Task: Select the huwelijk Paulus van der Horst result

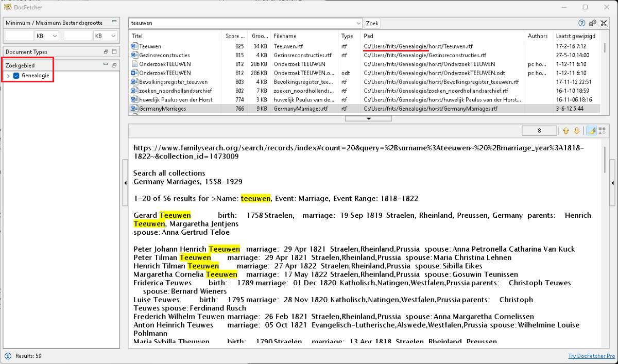Action: [364, 100]
